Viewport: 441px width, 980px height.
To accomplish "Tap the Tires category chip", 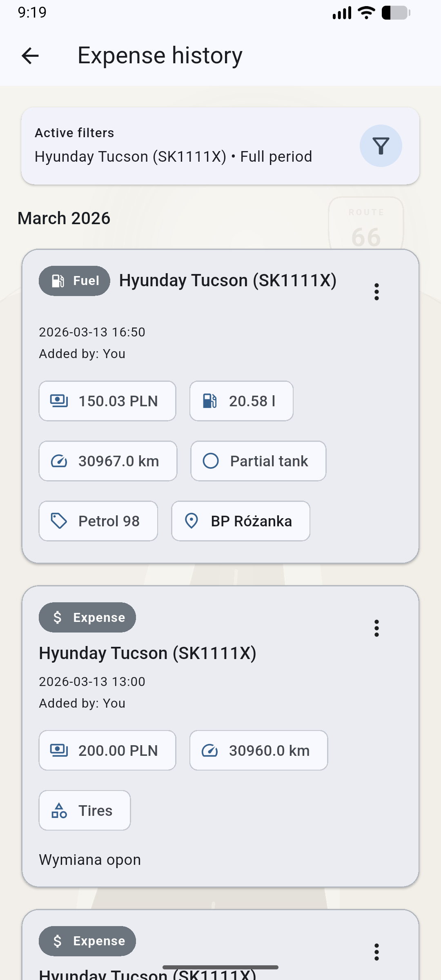I will pos(85,811).
